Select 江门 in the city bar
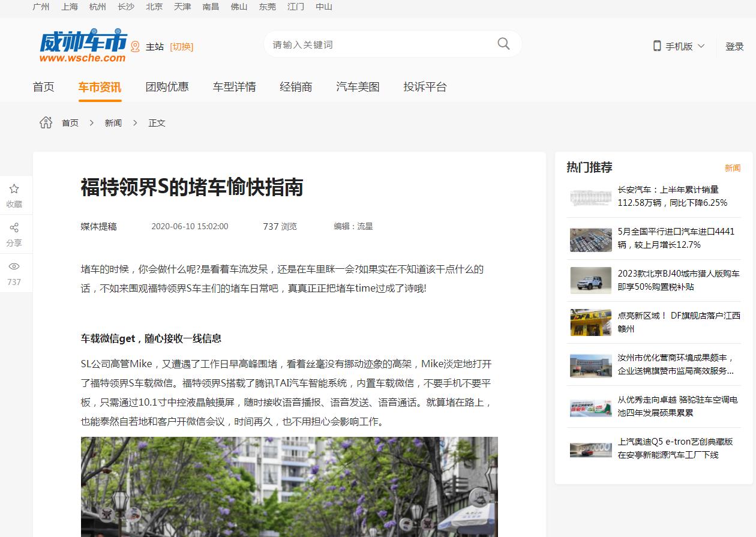The height and width of the screenshot is (537, 756). 296,7
